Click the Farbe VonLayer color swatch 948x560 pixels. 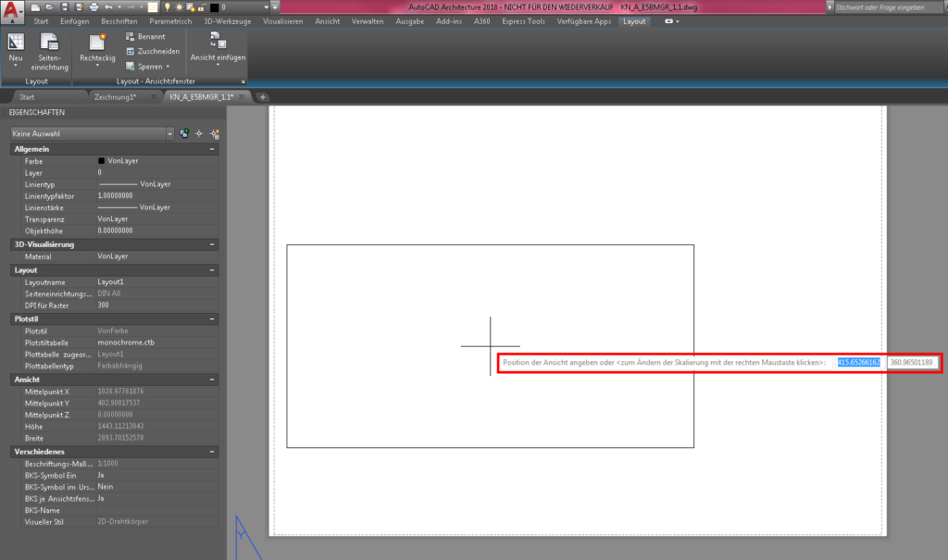[x=102, y=161]
